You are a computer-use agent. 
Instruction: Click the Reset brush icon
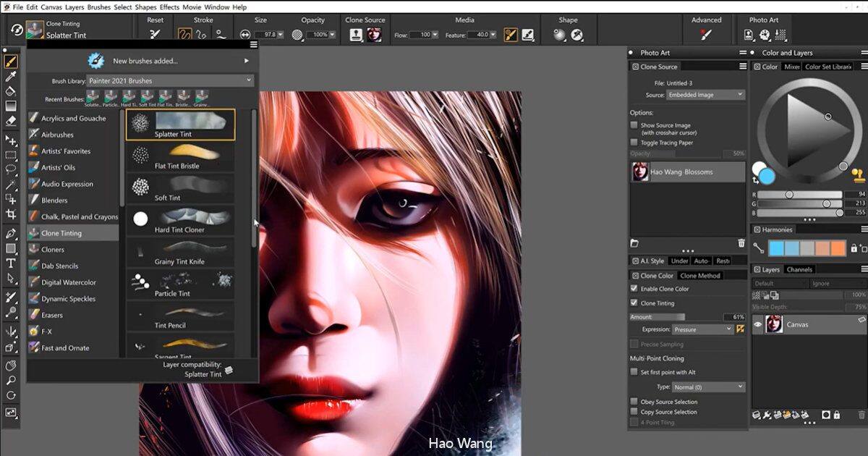[155, 34]
